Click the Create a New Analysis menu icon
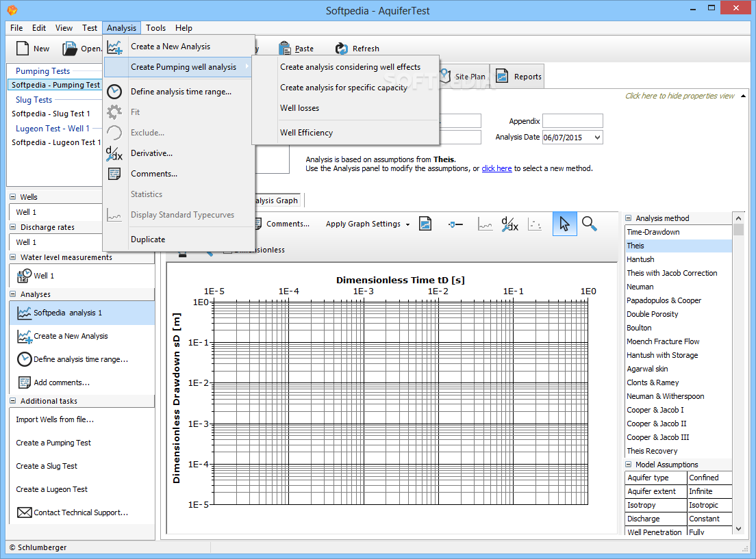 pos(115,47)
